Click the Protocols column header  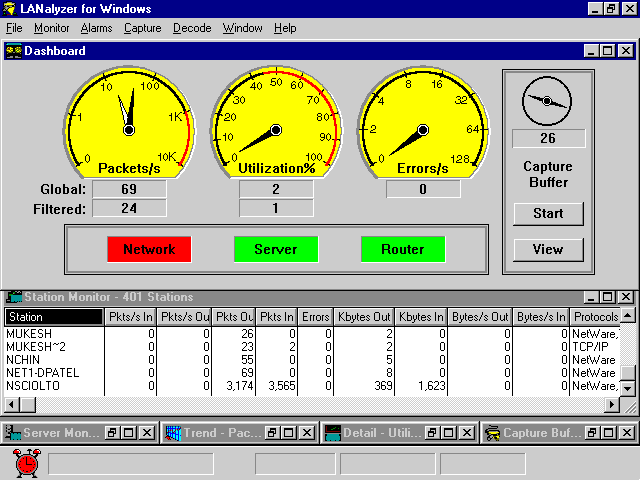[x=595, y=317]
